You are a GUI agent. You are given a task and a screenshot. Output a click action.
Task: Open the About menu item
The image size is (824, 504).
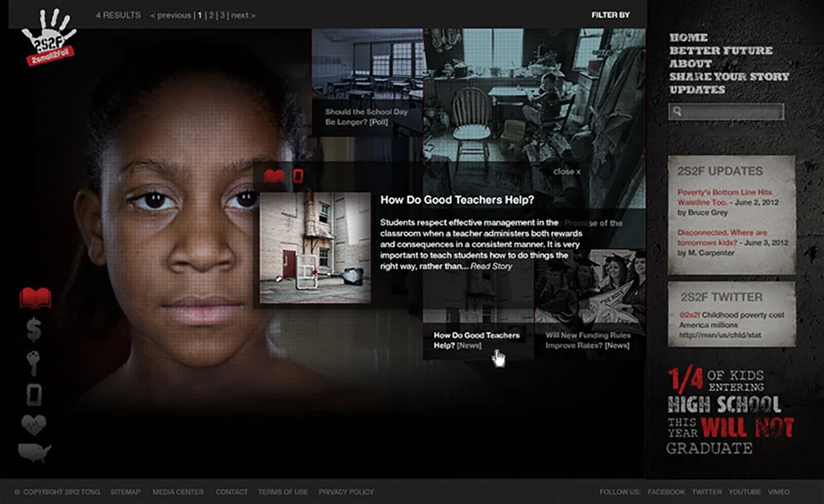coord(690,64)
